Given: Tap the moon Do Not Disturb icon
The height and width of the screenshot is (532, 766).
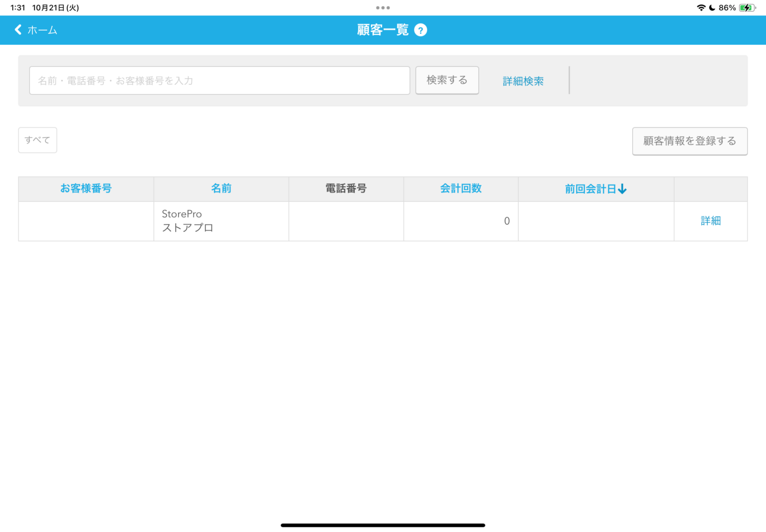Looking at the screenshot, I should point(712,8).
